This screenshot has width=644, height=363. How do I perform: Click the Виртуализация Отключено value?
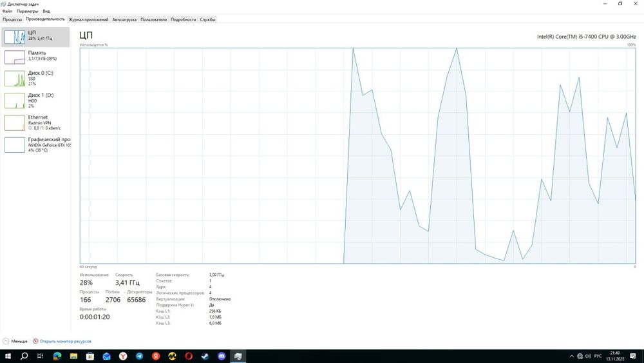(x=220, y=299)
